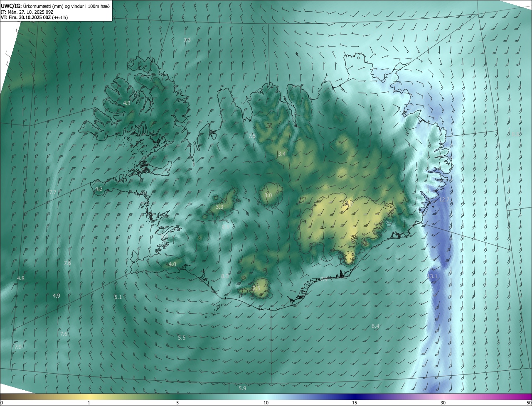Click the 4.9 value label on the map
This screenshot has height=406, width=532.
57,296
